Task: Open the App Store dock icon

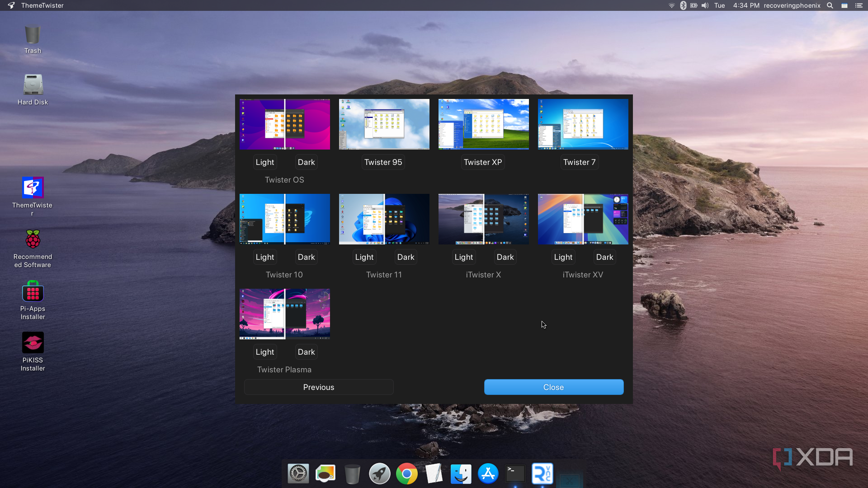Action: [x=488, y=474]
